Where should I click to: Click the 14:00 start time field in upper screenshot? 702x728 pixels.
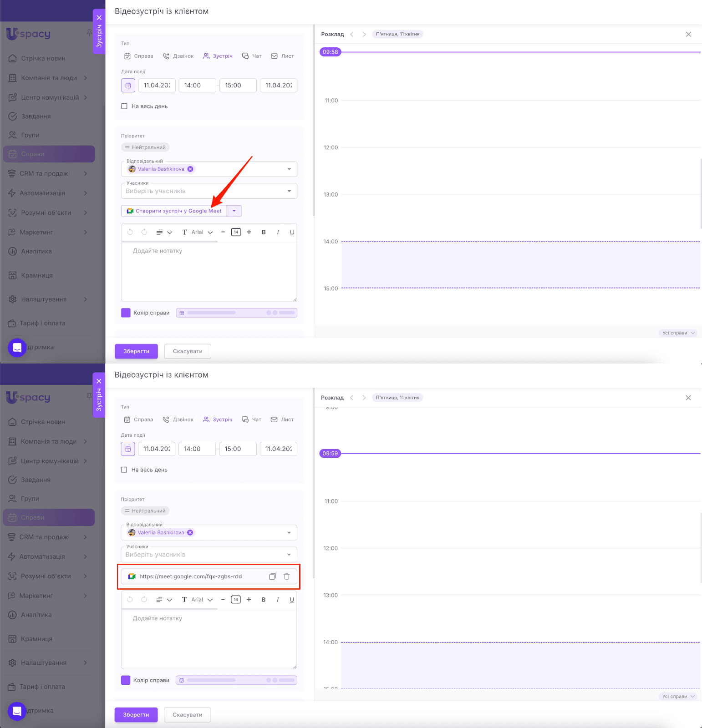pyautogui.click(x=197, y=86)
